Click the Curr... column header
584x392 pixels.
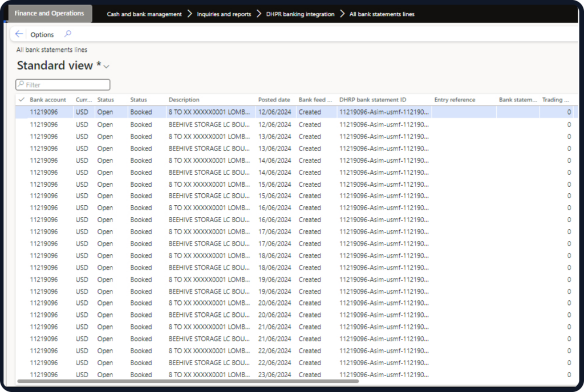[x=83, y=100]
